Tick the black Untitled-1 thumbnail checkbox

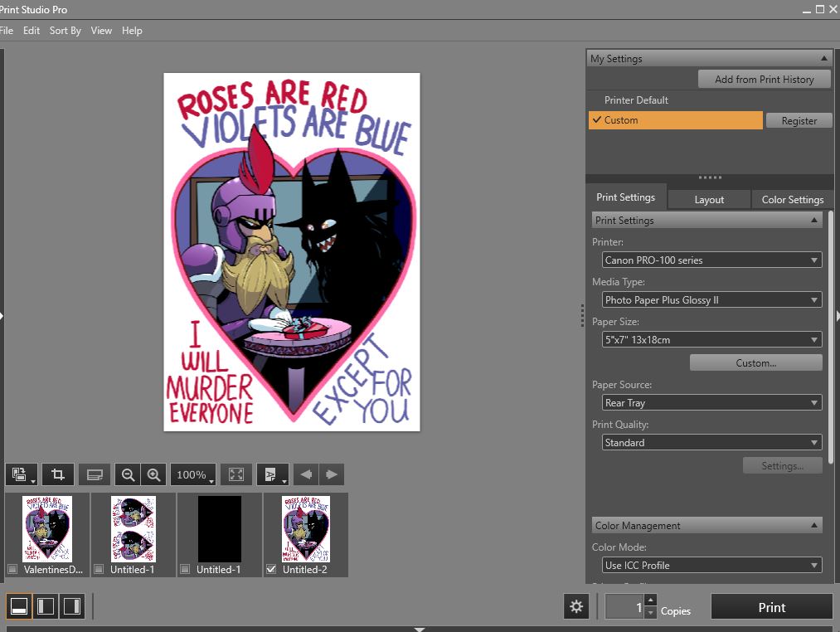185,569
